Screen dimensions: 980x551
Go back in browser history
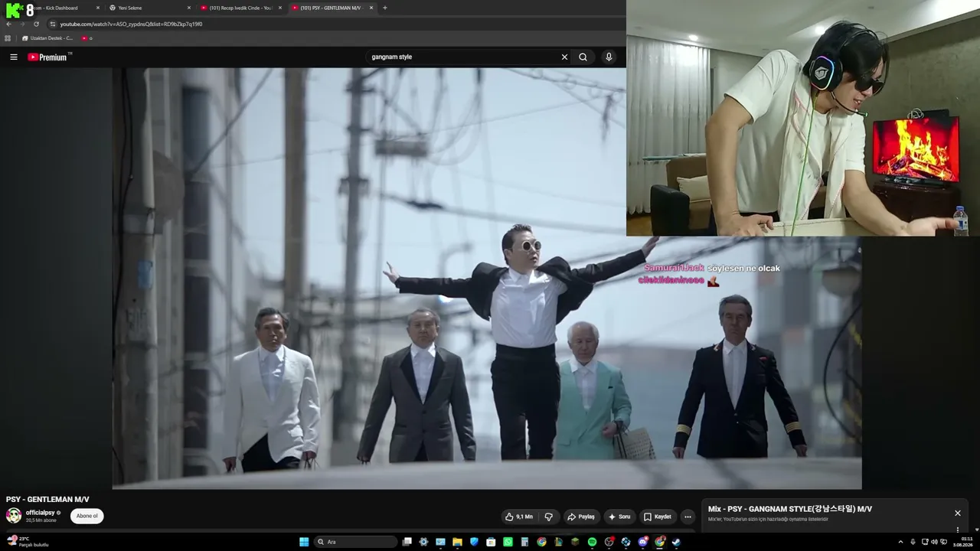point(8,24)
